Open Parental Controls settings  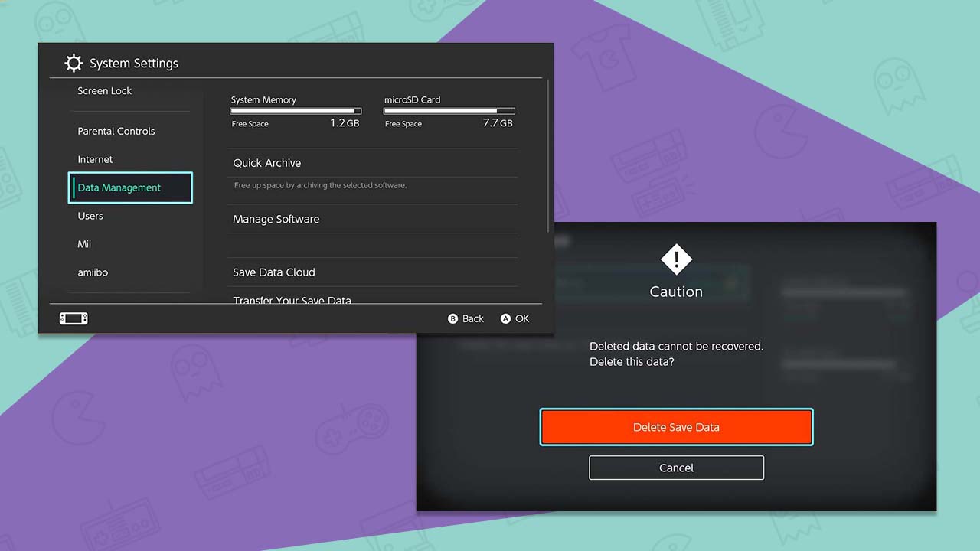pos(116,132)
